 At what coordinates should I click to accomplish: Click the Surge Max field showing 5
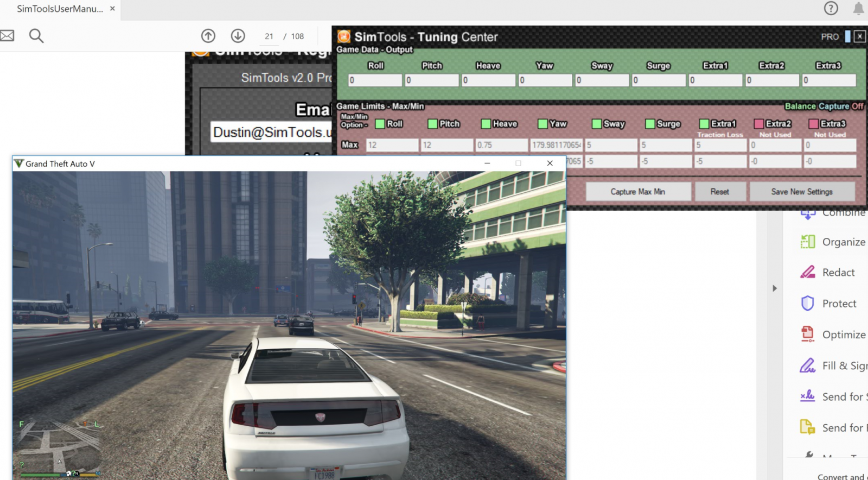click(666, 145)
